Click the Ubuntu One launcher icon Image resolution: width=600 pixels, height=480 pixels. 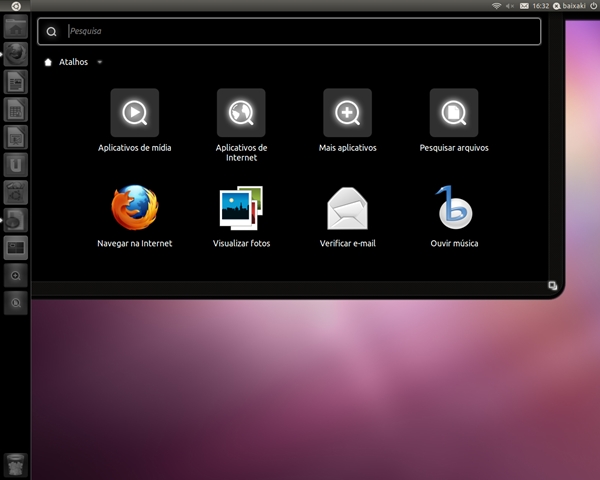pos(16,164)
